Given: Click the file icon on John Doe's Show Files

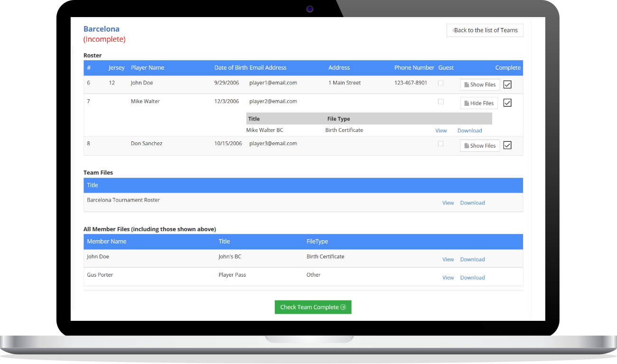Looking at the screenshot, I should [x=467, y=85].
